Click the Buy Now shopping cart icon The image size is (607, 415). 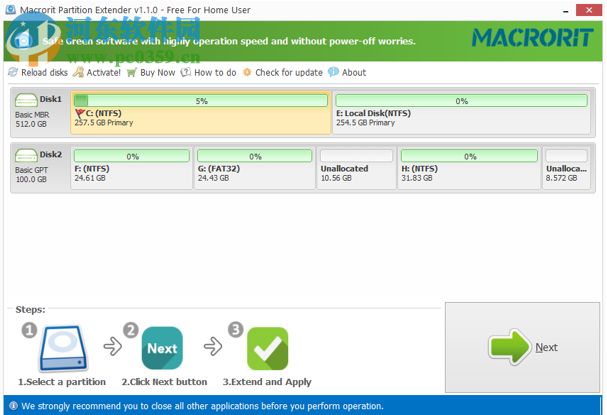(x=132, y=72)
